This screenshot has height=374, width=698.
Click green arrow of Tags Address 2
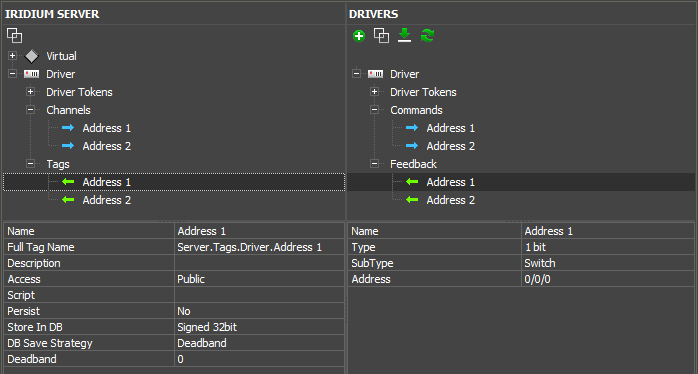pyautogui.click(x=68, y=200)
